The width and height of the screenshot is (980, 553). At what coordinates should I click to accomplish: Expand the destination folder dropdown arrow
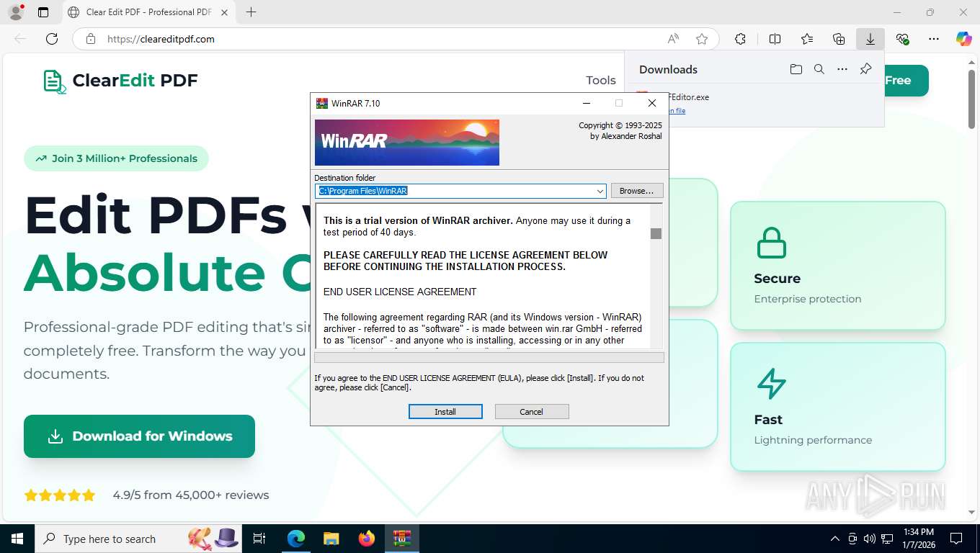point(600,192)
